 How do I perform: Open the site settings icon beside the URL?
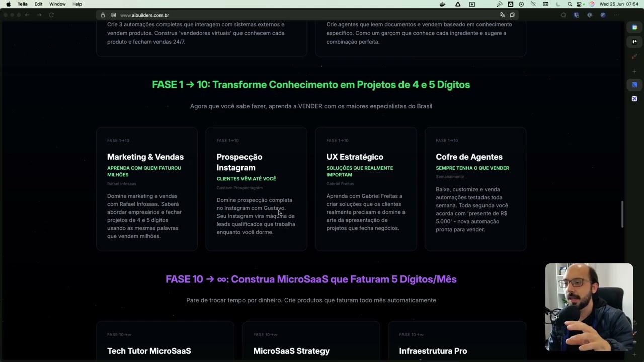(x=114, y=15)
